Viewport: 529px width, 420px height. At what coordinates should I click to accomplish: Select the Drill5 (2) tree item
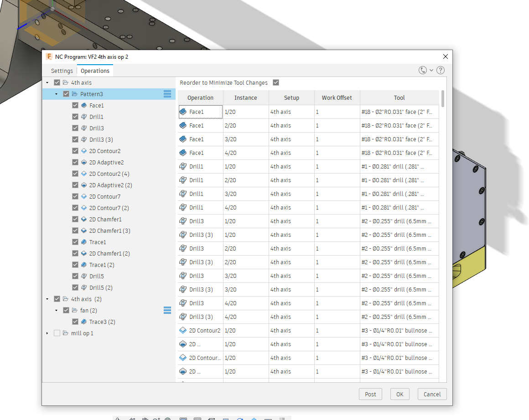[101, 287]
